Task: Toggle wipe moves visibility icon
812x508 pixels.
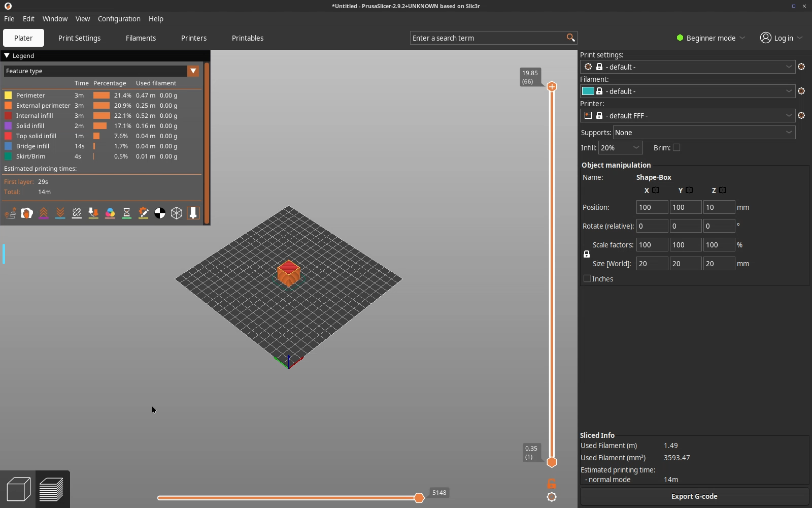Action: click(x=27, y=213)
